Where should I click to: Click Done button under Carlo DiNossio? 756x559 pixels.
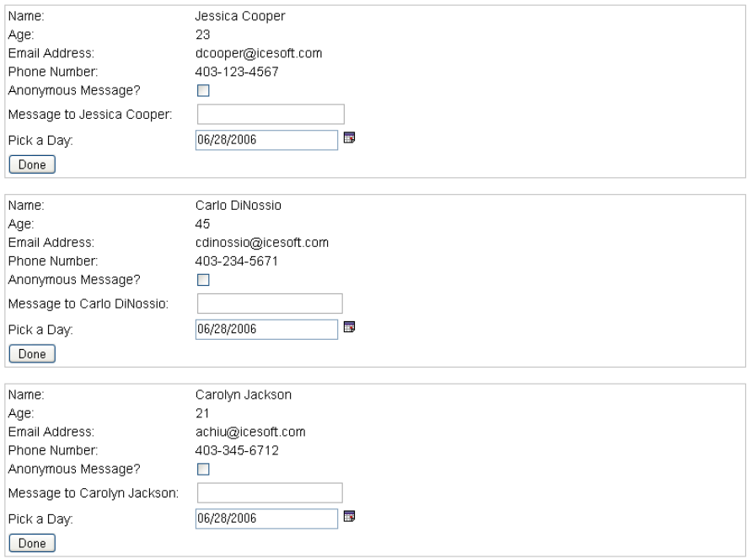pos(31,353)
